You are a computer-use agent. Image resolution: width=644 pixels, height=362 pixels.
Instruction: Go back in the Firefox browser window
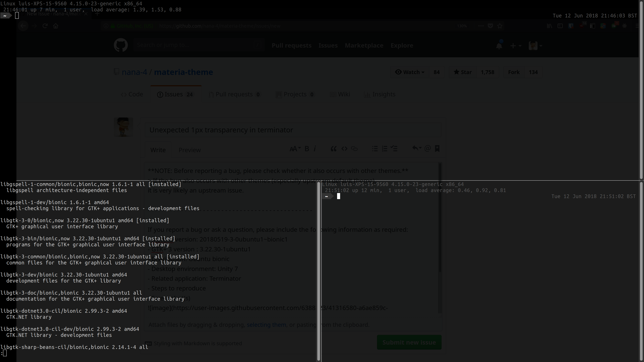[23, 26]
